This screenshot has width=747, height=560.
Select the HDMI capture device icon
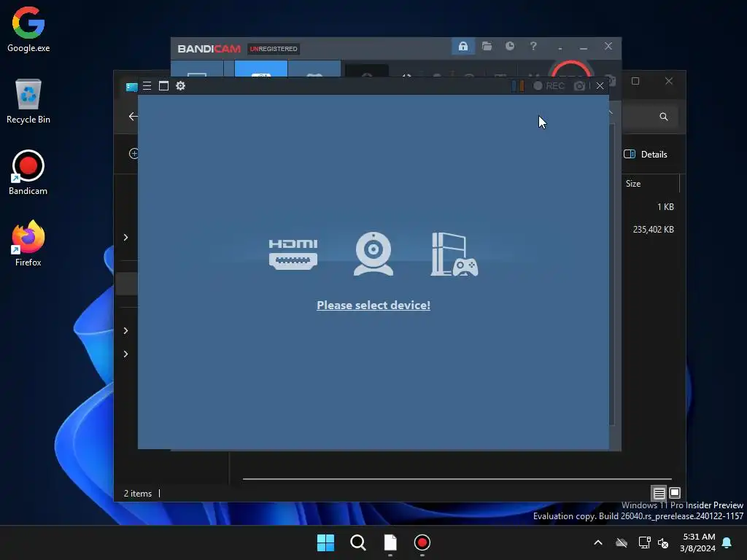tap(293, 254)
